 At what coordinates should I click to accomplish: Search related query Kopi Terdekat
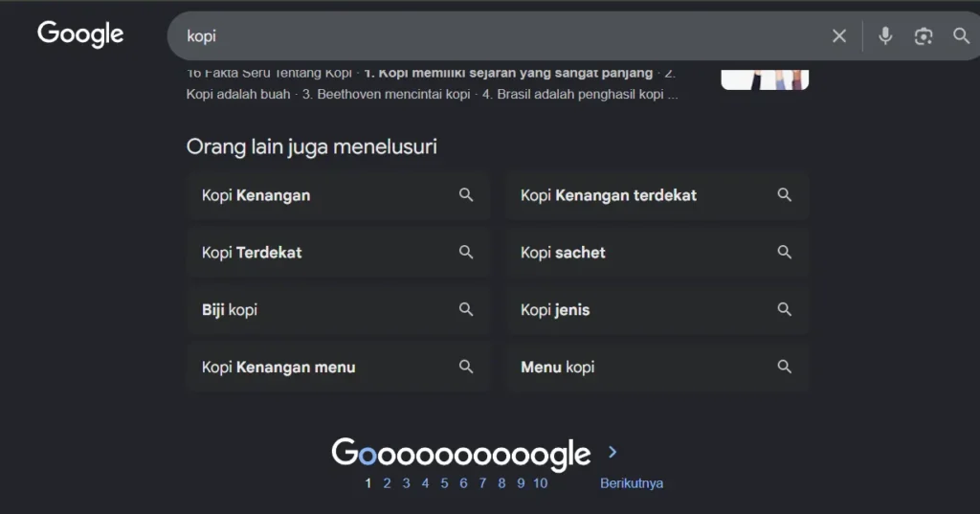(338, 253)
